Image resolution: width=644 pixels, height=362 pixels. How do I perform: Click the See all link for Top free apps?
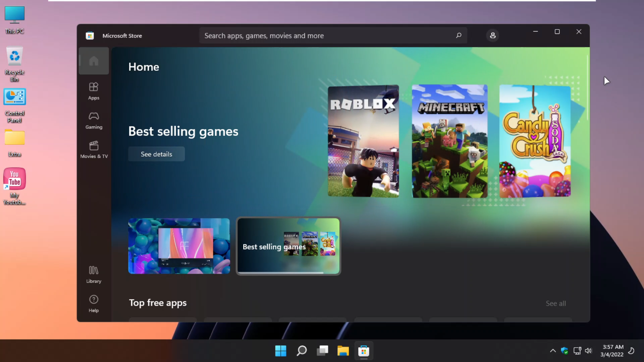pos(555,303)
